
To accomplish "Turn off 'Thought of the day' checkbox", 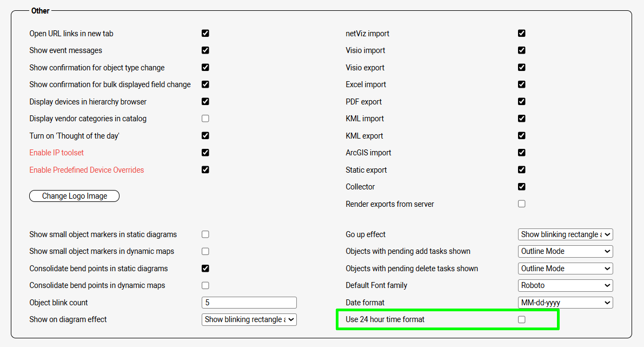I will pyautogui.click(x=205, y=136).
